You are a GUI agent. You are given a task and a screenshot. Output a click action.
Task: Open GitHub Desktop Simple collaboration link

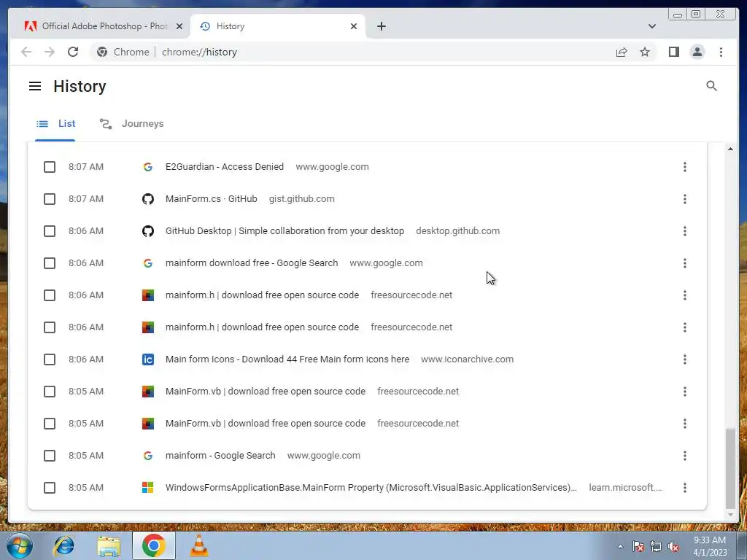point(285,231)
